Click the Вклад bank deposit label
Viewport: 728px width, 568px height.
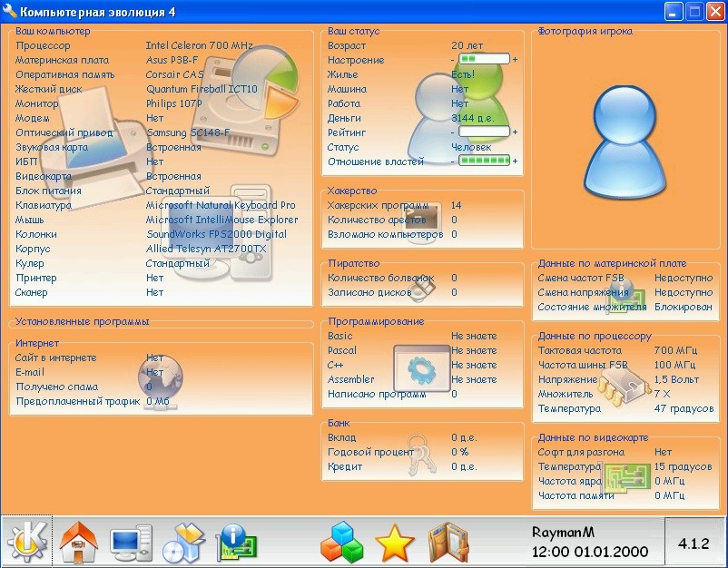point(341,437)
